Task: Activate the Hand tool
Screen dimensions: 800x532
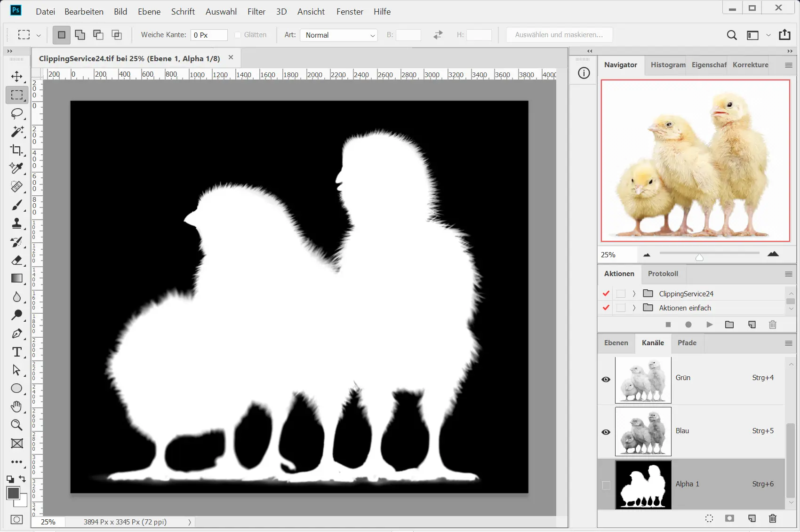Action: pos(17,407)
